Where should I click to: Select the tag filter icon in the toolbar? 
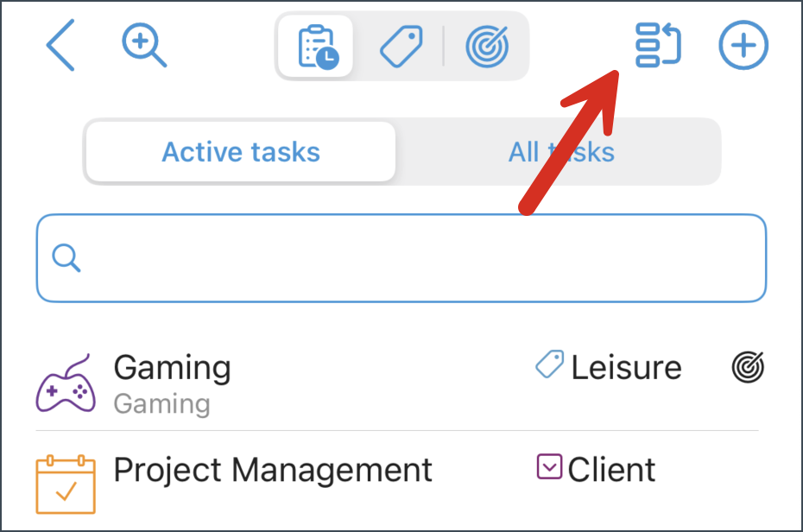399,46
